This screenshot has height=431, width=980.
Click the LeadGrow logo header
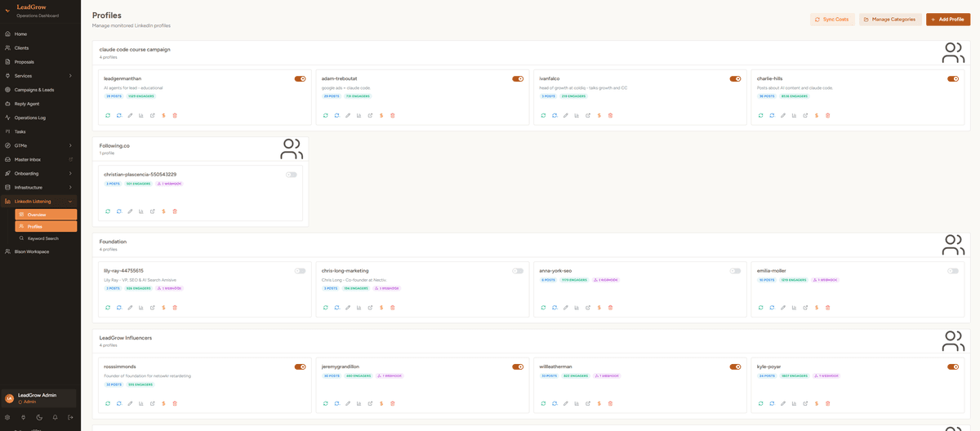tap(32, 11)
